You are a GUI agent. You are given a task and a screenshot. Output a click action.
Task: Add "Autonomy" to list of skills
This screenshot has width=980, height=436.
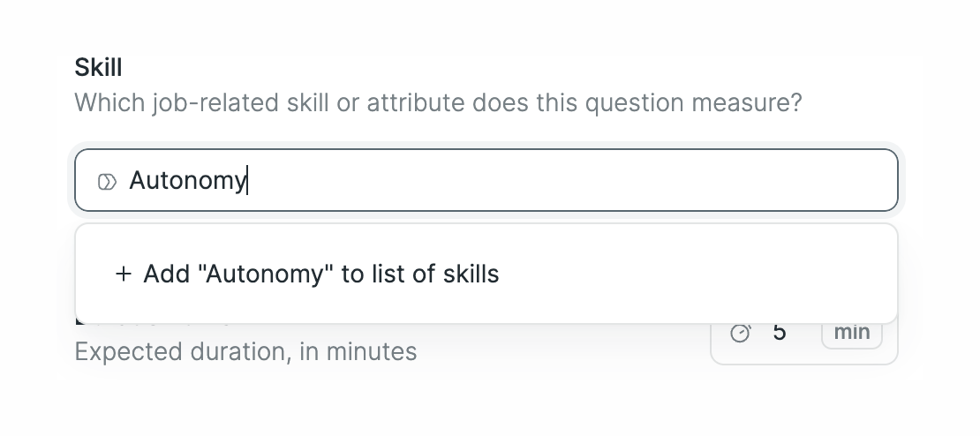tap(320, 274)
